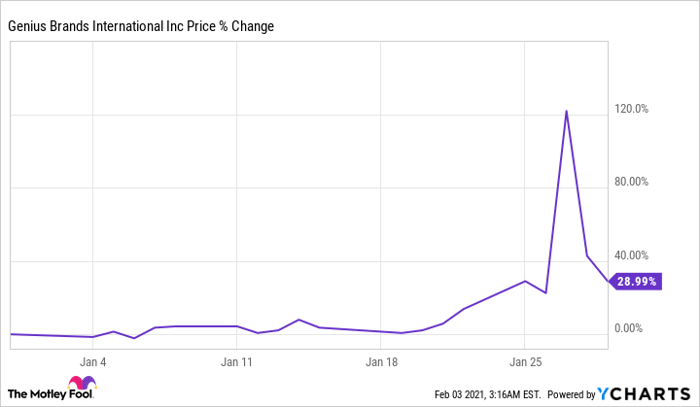Click the line's starting point at far left

(10, 334)
